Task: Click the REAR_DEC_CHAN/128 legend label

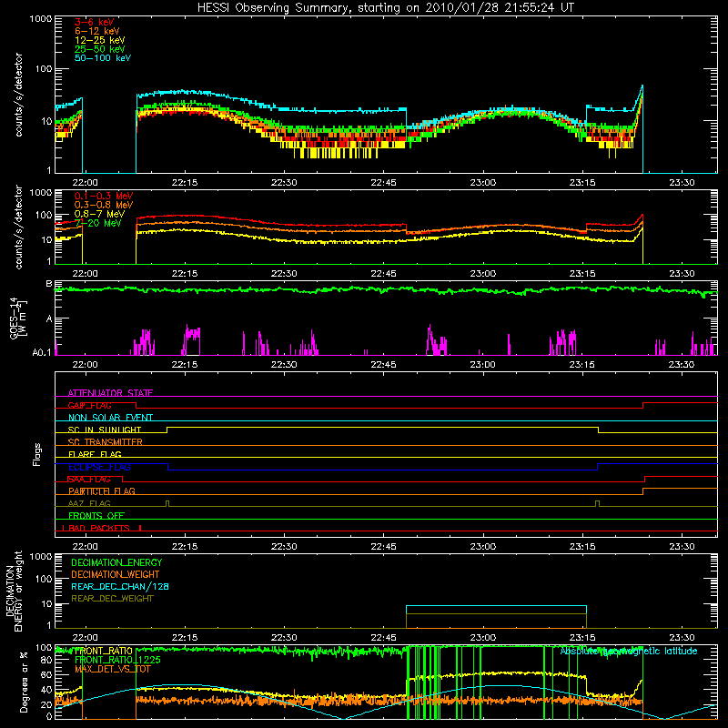Action: (x=120, y=586)
